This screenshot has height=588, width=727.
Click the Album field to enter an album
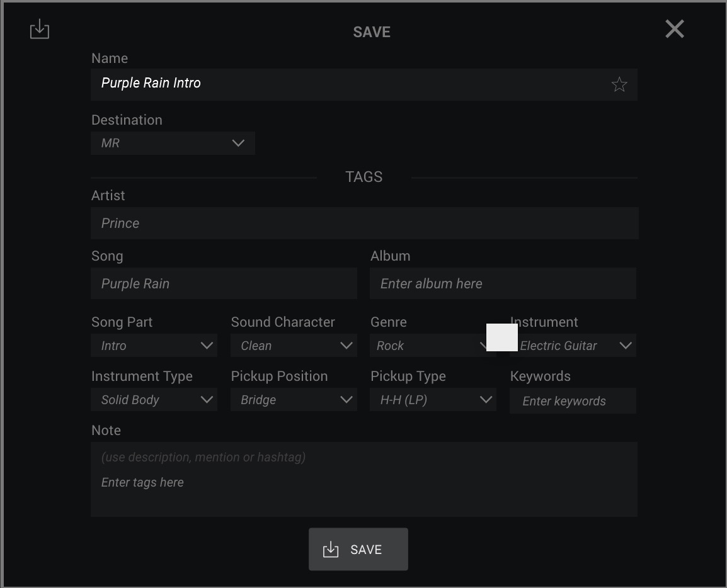(503, 283)
